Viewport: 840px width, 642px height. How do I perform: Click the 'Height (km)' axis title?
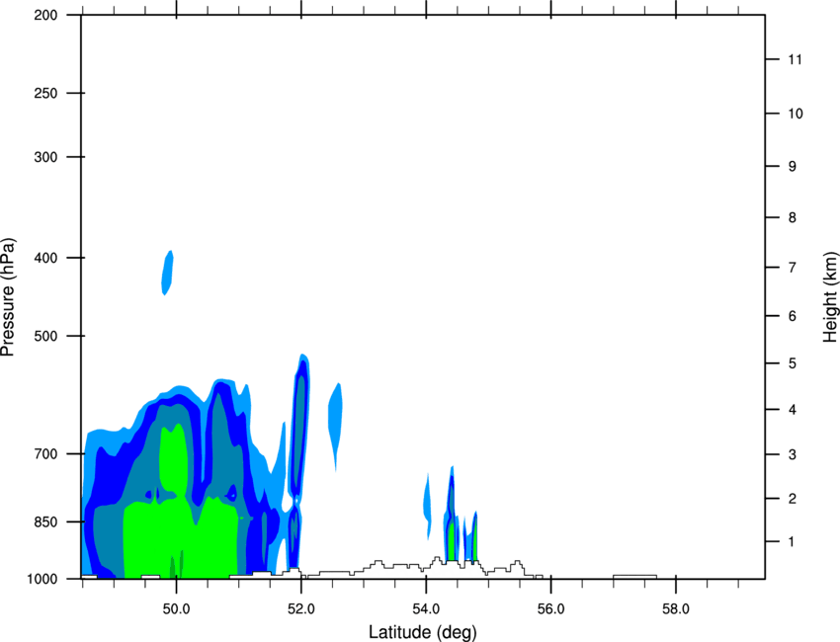[830, 296]
